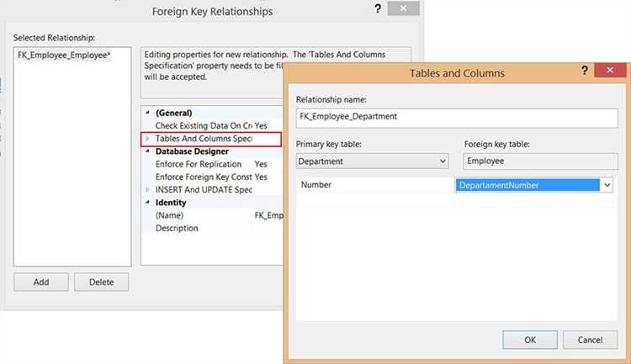Select the Enforce For Replication property row
The height and width of the screenshot is (364, 631).
click(199, 164)
